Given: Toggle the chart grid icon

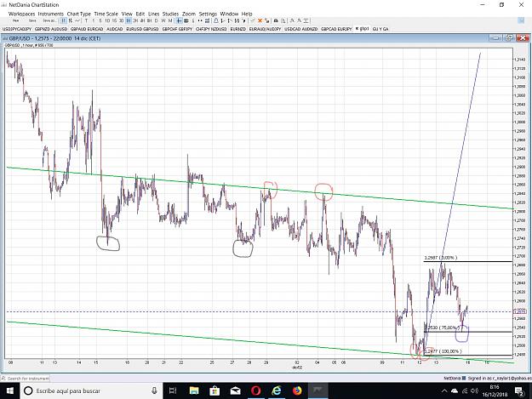Looking at the screenshot, I should pyautogui.click(x=186, y=20).
